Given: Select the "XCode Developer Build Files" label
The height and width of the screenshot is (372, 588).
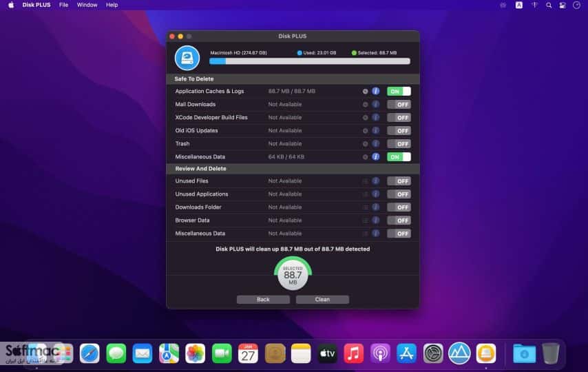Looking at the screenshot, I should [211, 118].
